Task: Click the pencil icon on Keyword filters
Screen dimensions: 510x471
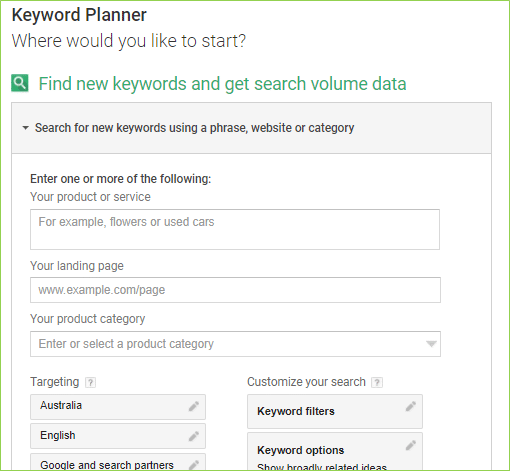Action: (x=410, y=406)
